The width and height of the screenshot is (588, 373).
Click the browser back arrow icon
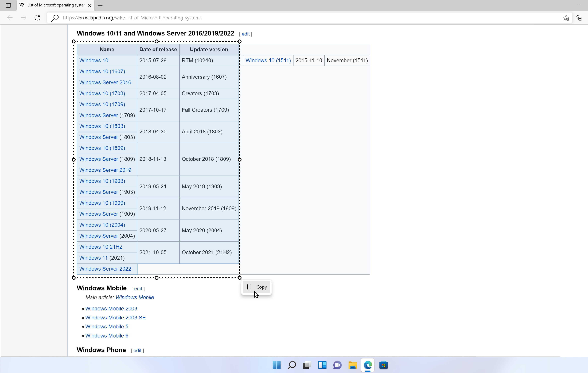tap(10, 18)
